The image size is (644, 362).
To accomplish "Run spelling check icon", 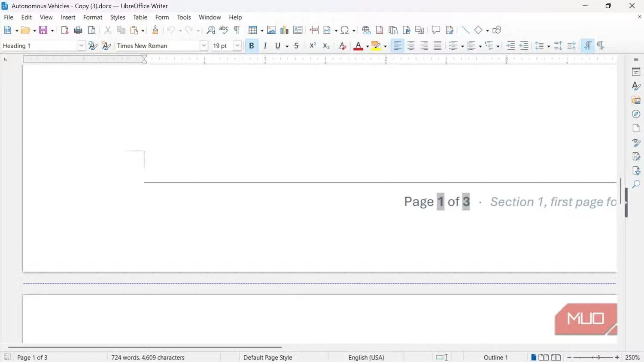I will [224, 30].
